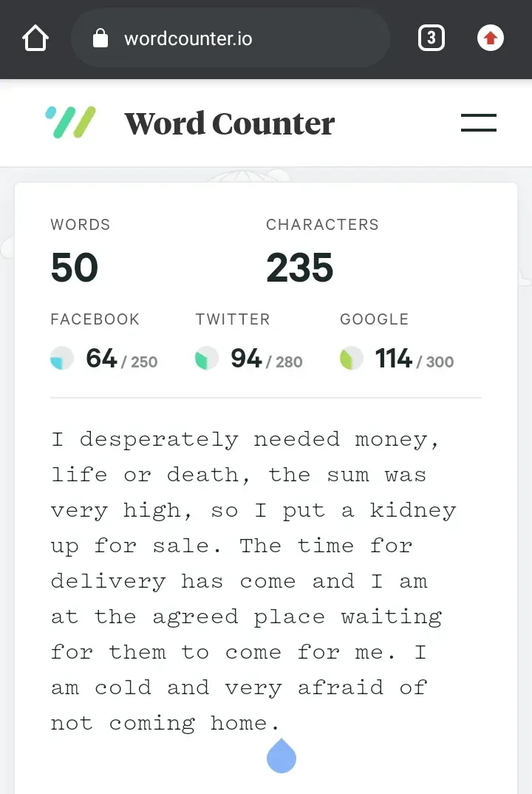This screenshot has width=532, height=794.
Task: Click the word "desperately" in the text
Action: 159,440
